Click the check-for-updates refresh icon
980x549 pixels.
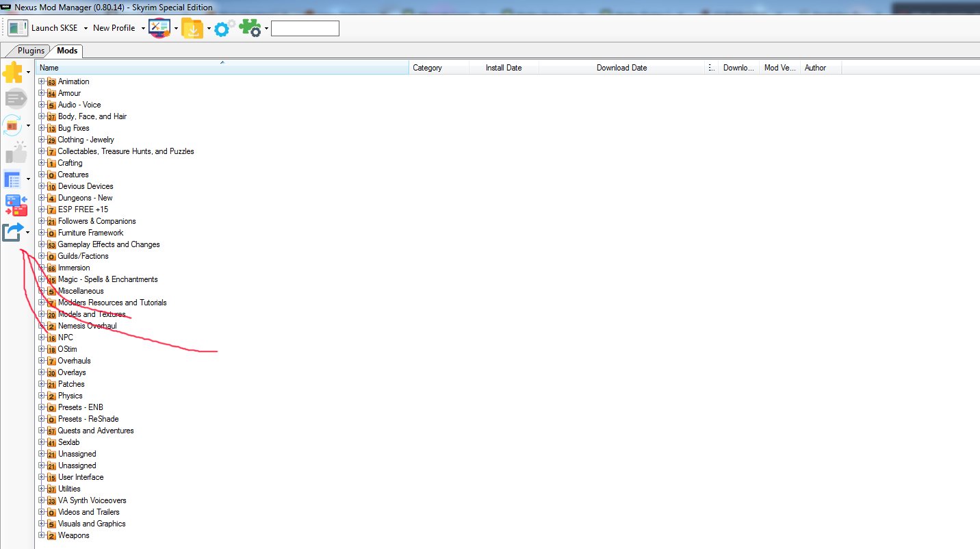(13, 126)
